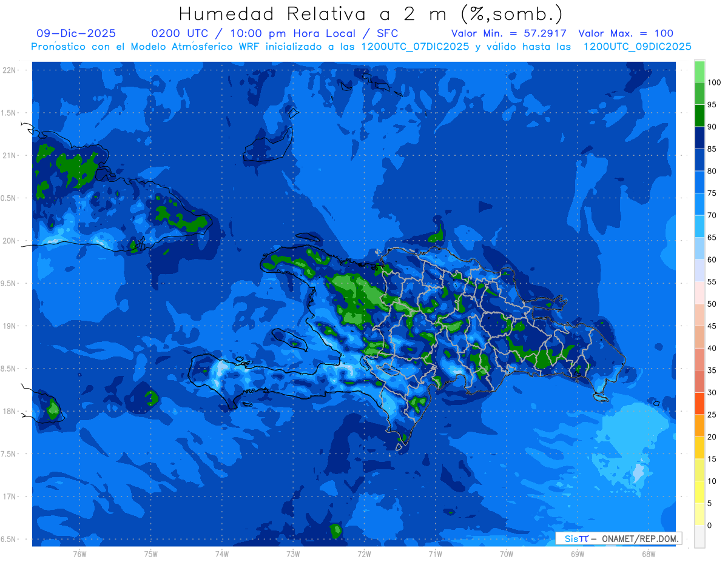Click the '18N' latitude axis label
Image resolution: width=728 pixels, height=562 pixels.
[x=8, y=411]
